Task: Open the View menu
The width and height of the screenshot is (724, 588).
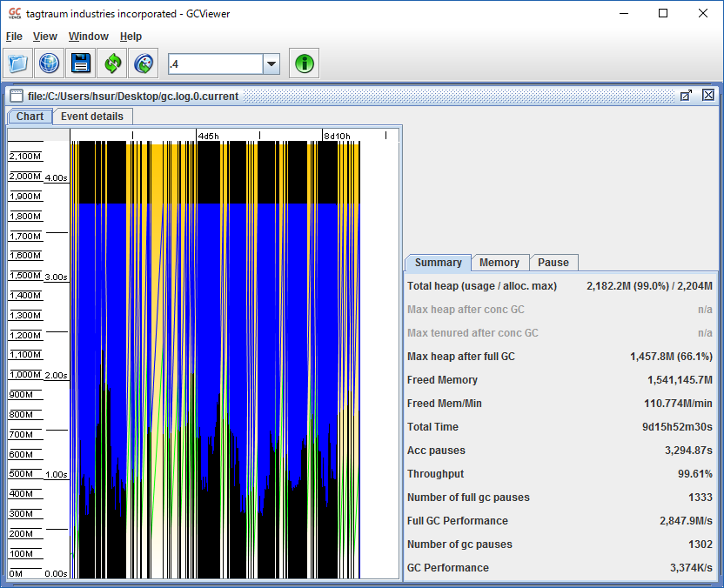Action: [x=45, y=37]
